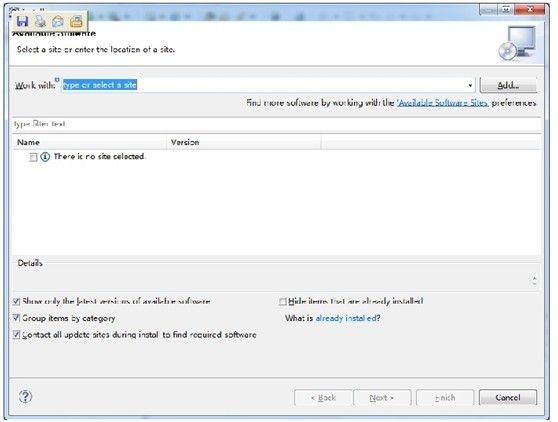Open the 'Work with' site dropdown arrow
Screen dimensions: 558x422
coord(470,85)
